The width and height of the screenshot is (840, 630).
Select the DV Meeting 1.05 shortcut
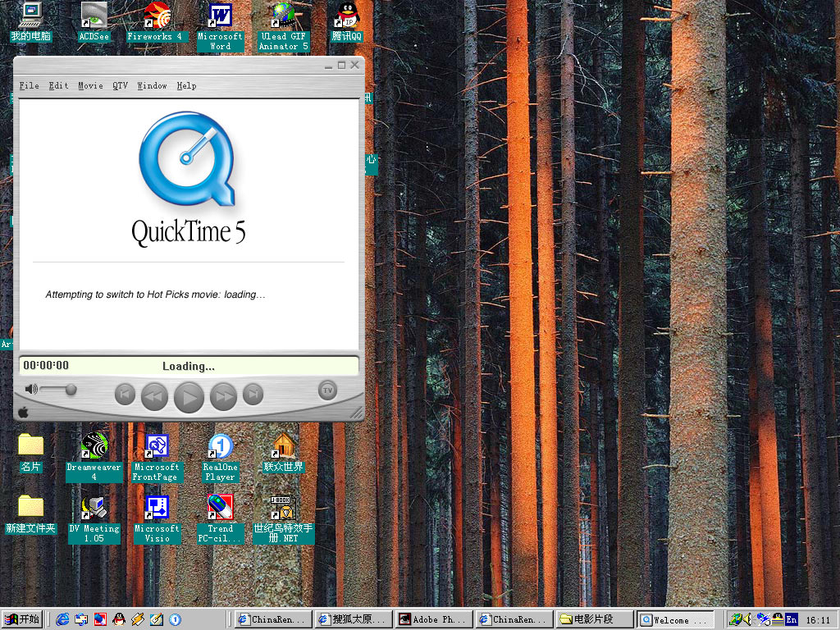click(94, 519)
